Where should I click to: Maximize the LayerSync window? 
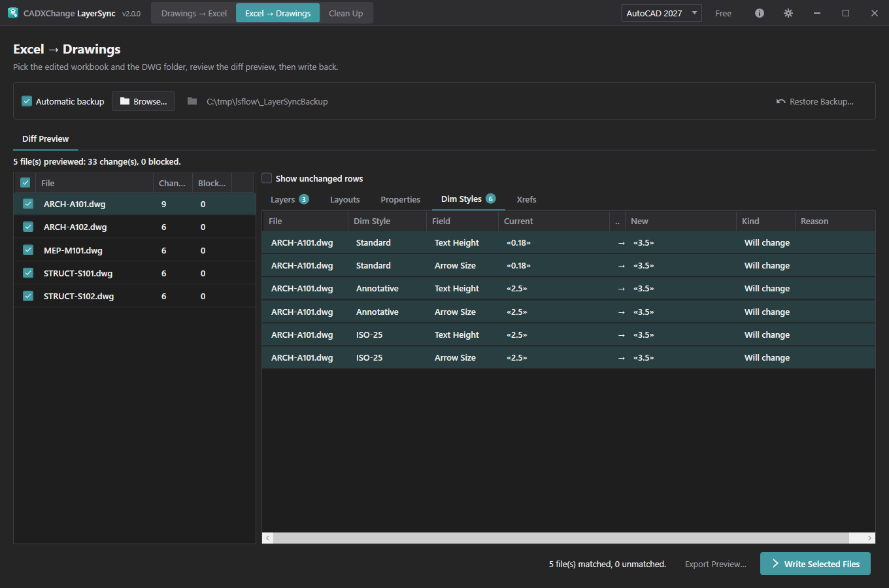click(846, 13)
